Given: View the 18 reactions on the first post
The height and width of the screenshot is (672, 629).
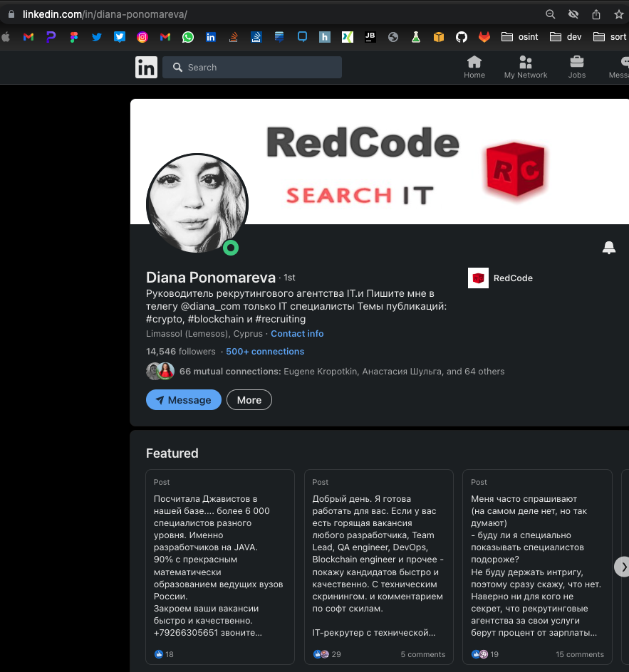Looking at the screenshot, I should (164, 654).
